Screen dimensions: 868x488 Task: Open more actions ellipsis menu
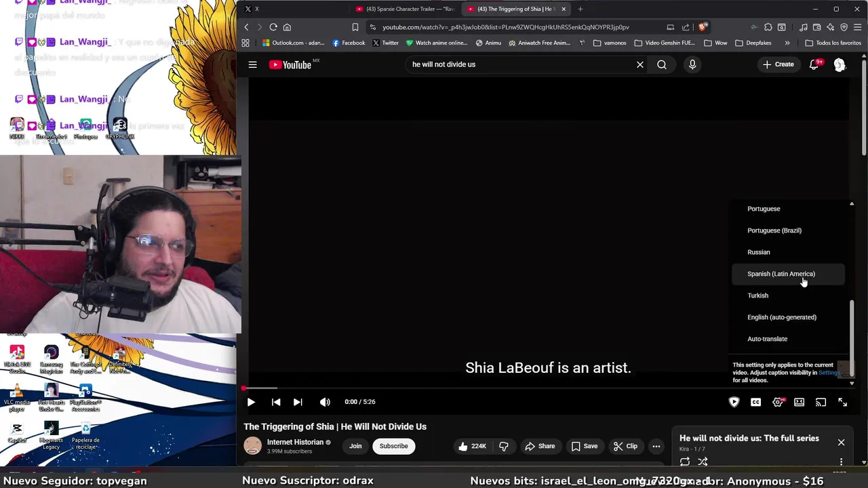pos(656,446)
